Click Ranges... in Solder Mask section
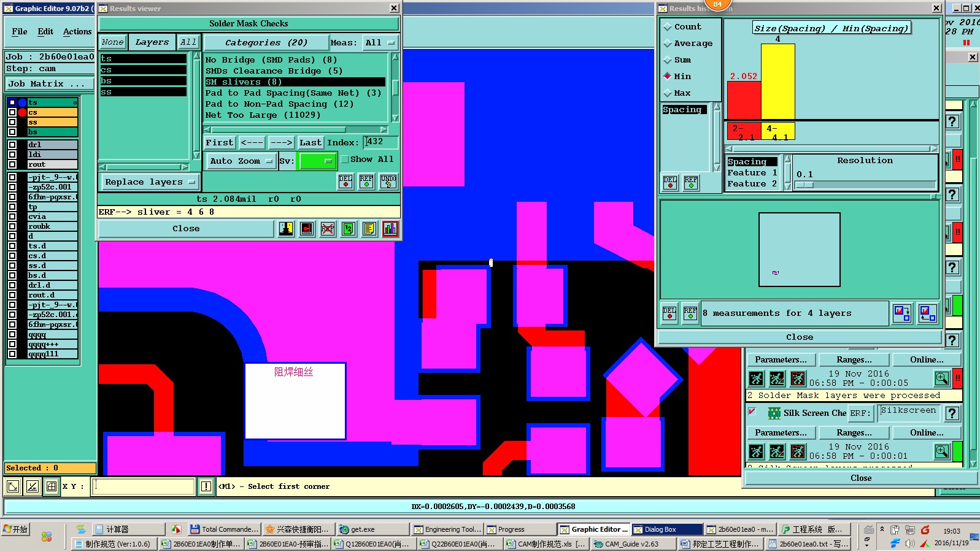This screenshot has height=552, width=980. tap(854, 360)
